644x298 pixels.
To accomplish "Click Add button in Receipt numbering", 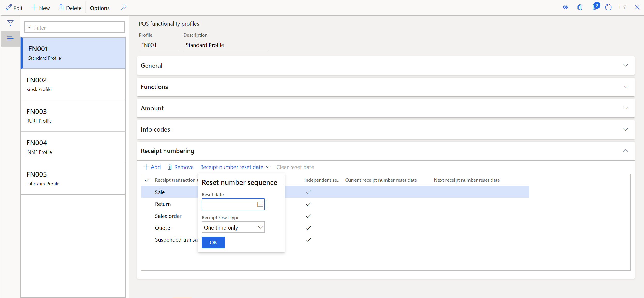I will pyautogui.click(x=153, y=167).
